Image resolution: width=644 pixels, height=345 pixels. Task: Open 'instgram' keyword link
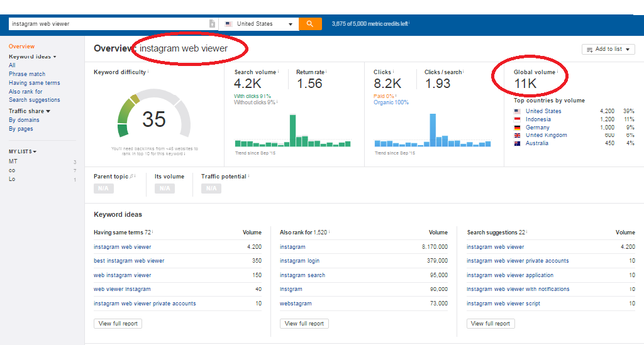[291, 289]
